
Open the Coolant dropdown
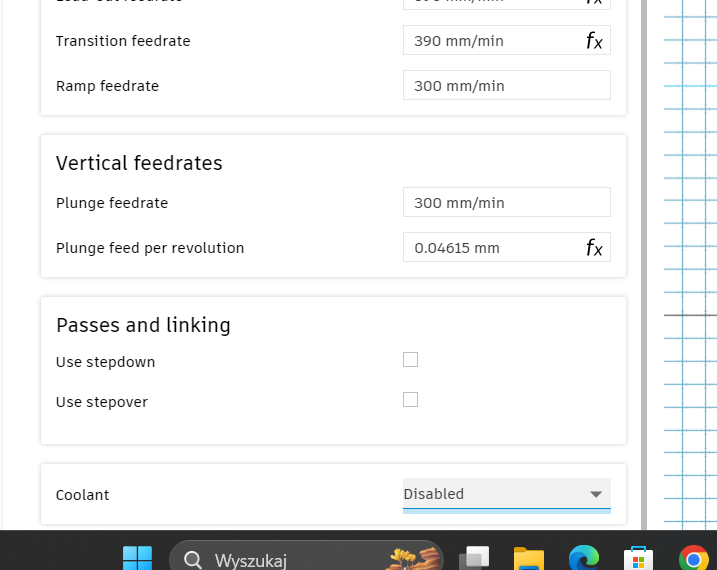click(x=507, y=494)
